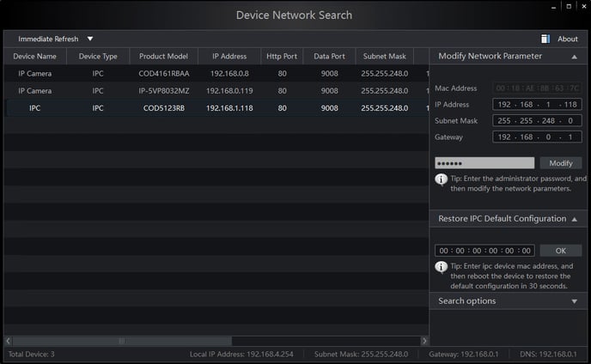The width and height of the screenshot is (591, 364).
Task: Edit the IP Address field in Modify panel
Action: [x=537, y=105]
